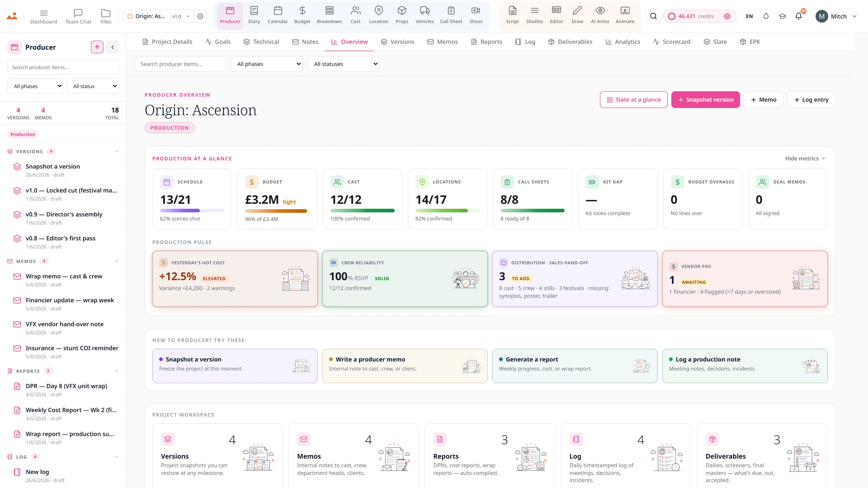Add new producer item plus button

97,47
